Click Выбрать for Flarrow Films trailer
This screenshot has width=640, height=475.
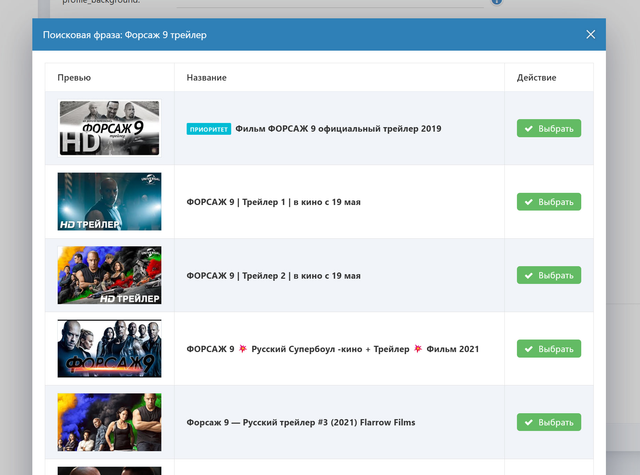point(549,422)
